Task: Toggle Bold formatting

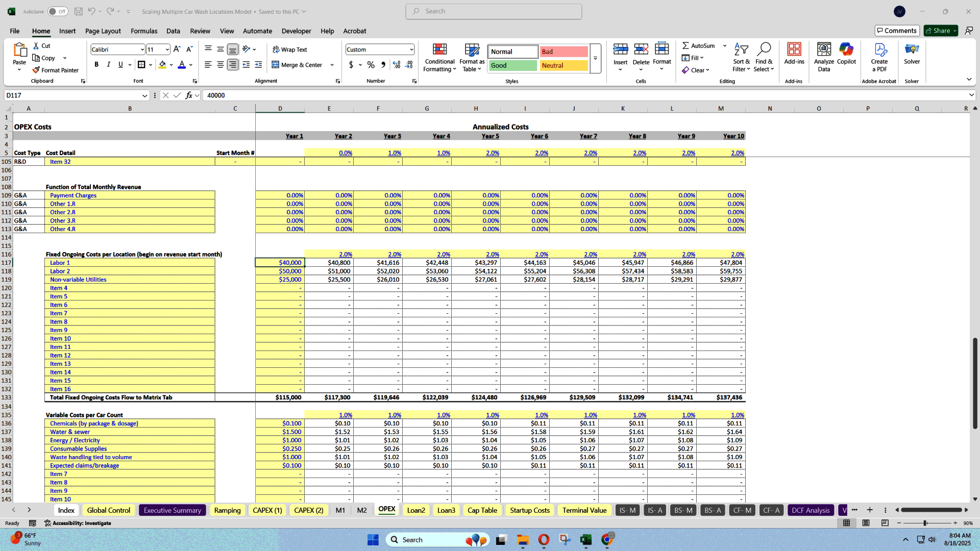Action: click(96, 65)
